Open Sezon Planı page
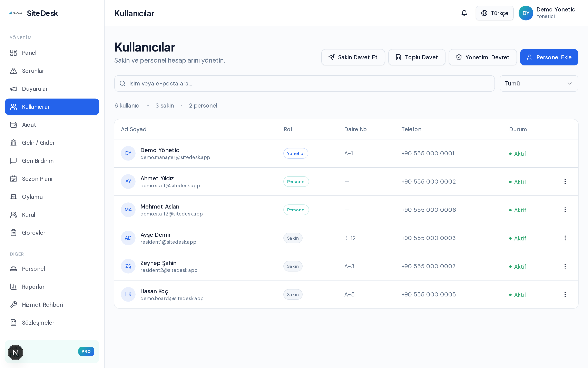 (x=52, y=179)
